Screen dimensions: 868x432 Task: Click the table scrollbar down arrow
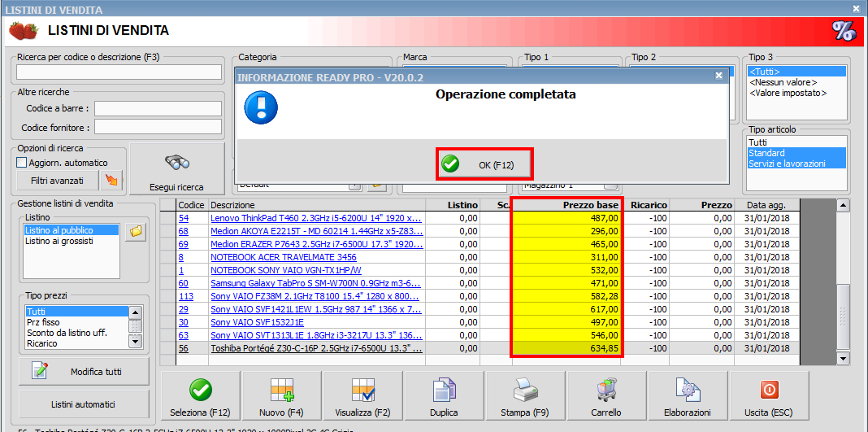[x=843, y=359]
